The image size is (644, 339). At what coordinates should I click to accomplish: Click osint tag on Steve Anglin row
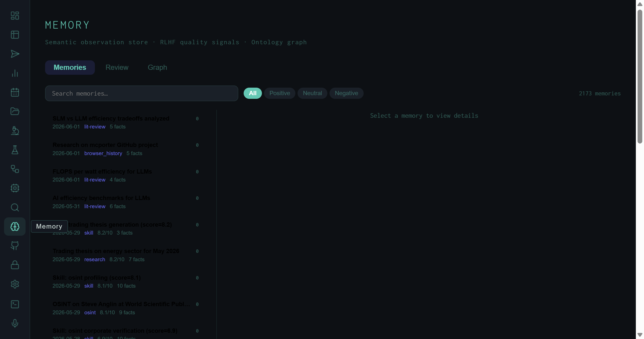[90, 313]
